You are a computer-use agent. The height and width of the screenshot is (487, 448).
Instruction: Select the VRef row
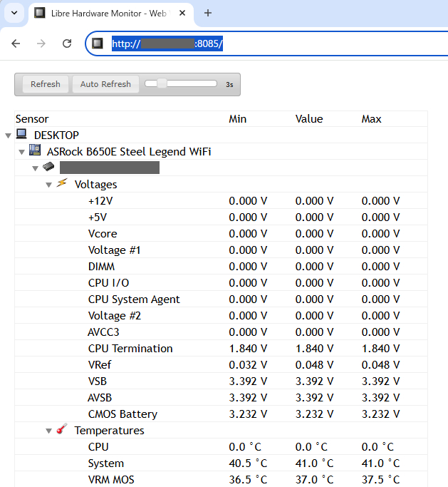coord(221,364)
